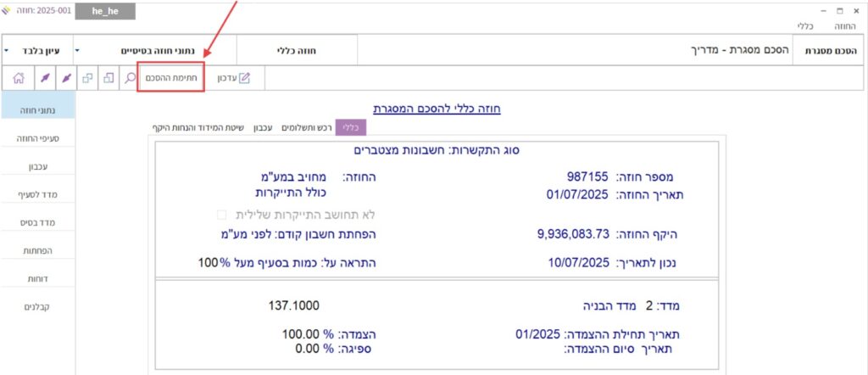Open the החוזה menu in the menu bar

coord(849,27)
